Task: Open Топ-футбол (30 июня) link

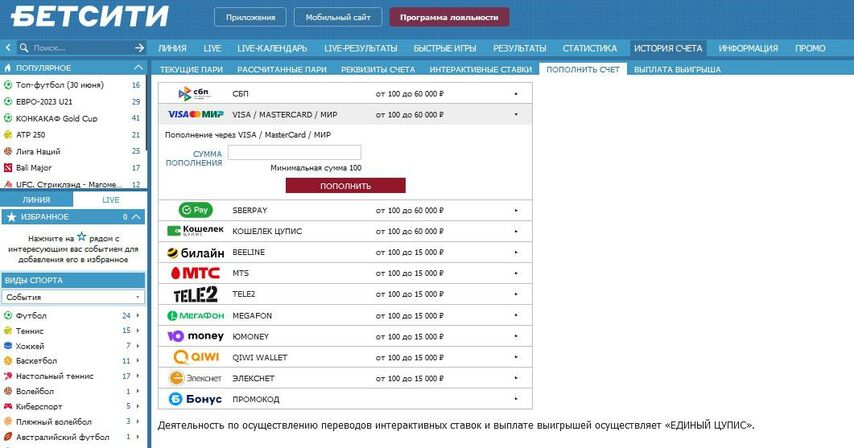Action: coord(59,85)
